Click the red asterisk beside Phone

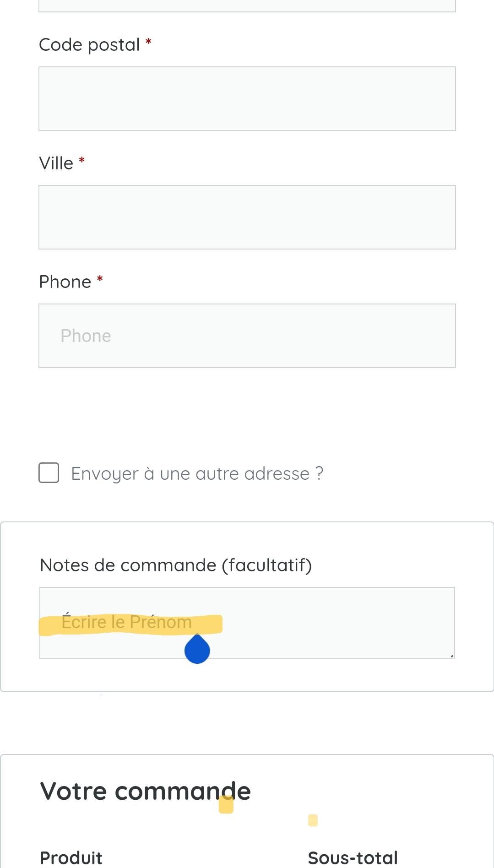point(100,279)
